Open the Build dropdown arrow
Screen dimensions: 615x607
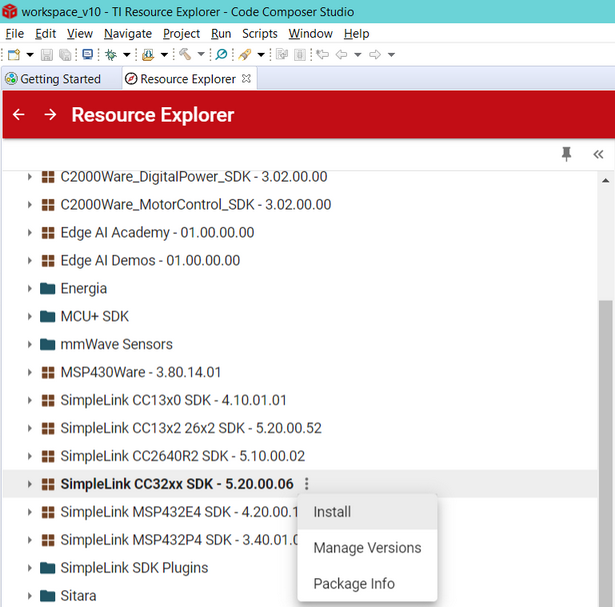pos(201,54)
